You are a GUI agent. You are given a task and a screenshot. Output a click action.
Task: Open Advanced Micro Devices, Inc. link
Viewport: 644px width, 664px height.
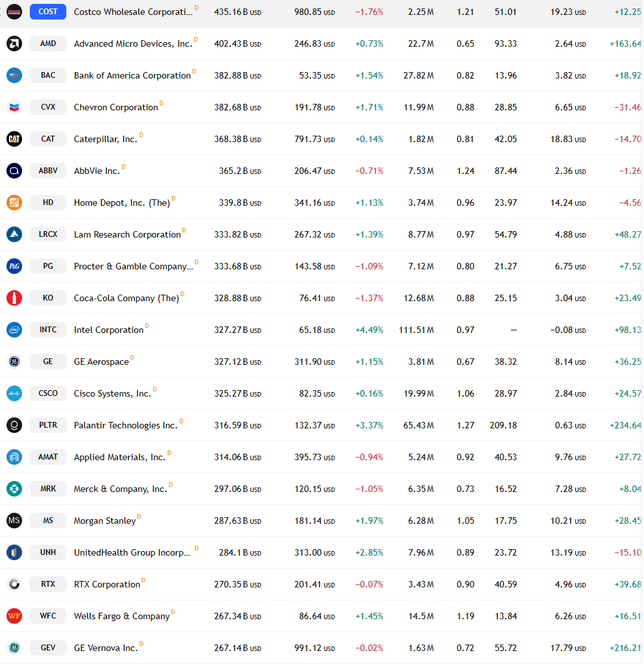pyautogui.click(x=133, y=43)
